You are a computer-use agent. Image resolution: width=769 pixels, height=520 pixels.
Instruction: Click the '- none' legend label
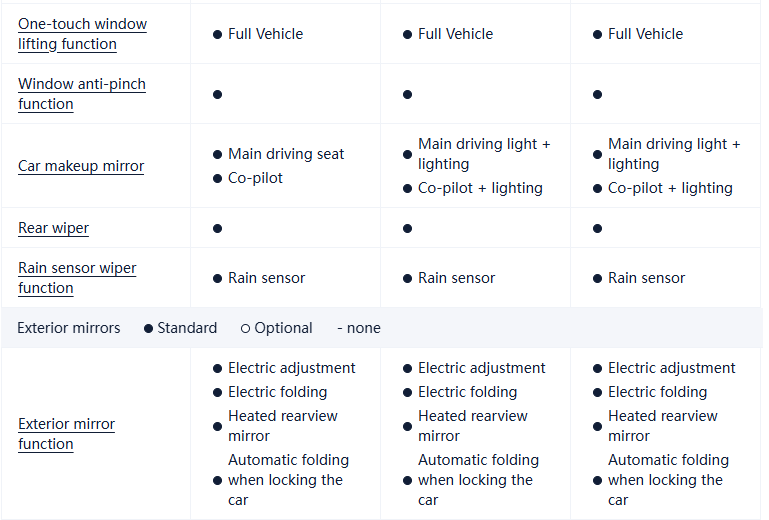(359, 328)
